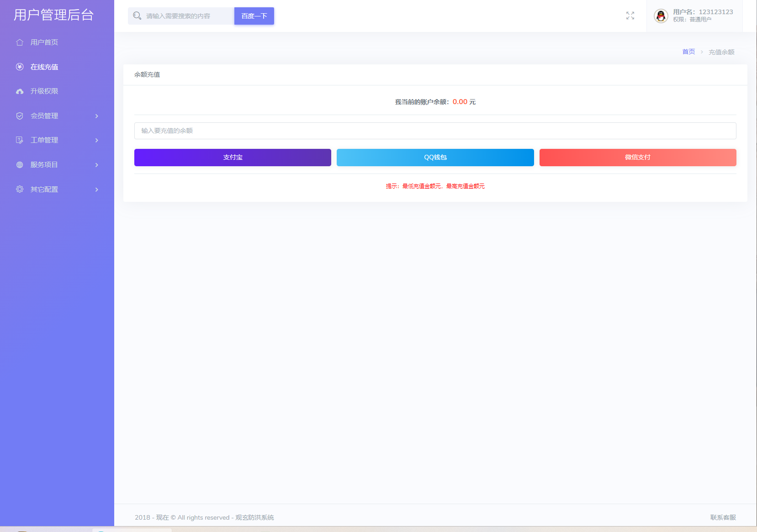Choose the QQ钱包 payment button
This screenshot has height=532, width=757.
click(x=435, y=158)
